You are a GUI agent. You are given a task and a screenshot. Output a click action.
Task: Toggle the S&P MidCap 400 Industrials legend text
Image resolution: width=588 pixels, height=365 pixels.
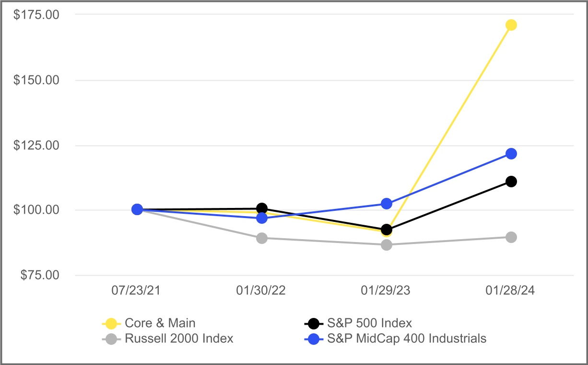pos(407,339)
